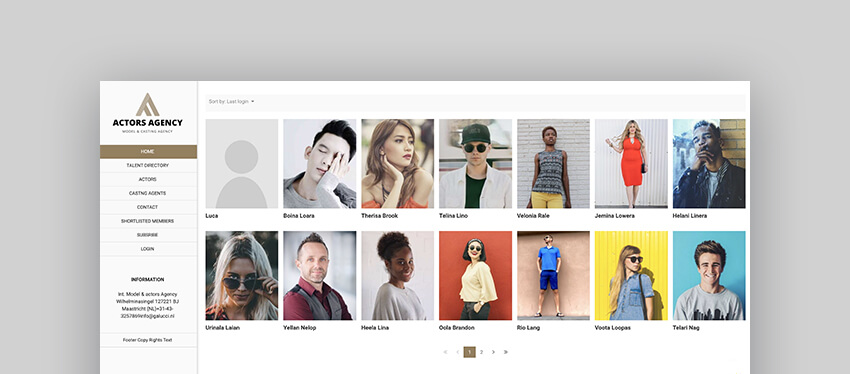The image size is (850, 374).
Task: Click the Actors Agency logo
Action: coord(147,113)
